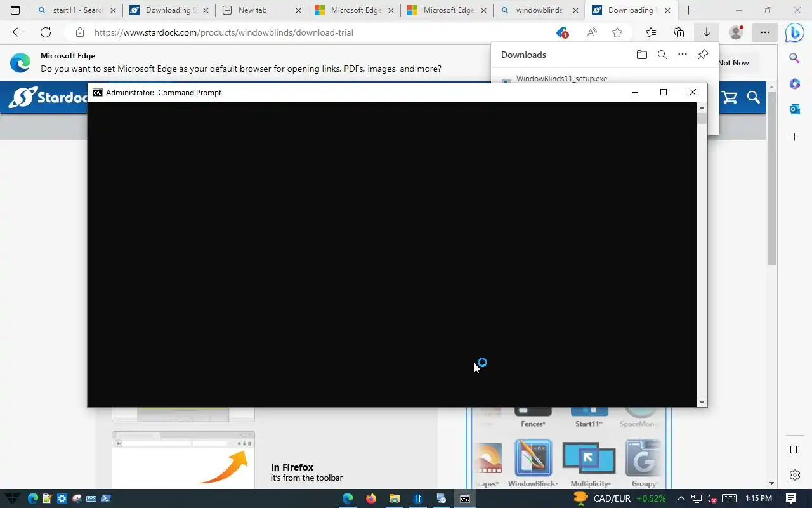The image size is (812, 508).
Task: Switch to the second Microsoft Edge tab
Action: pos(447,10)
